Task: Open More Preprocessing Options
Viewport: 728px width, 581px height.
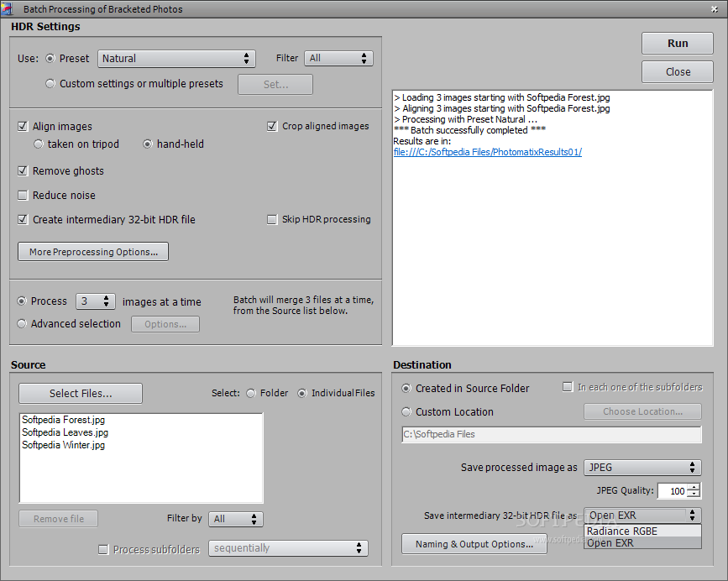Action: click(93, 252)
